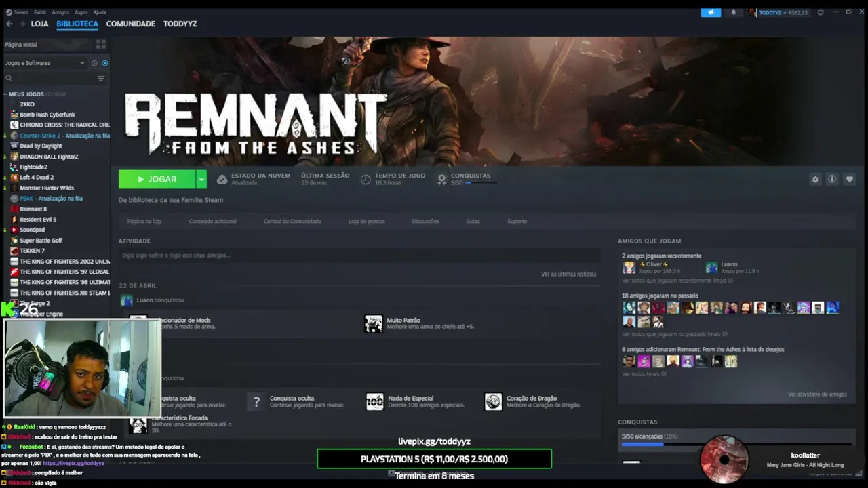Image resolution: width=868 pixels, height=488 pixels.
Task: Open the notifications bell
Action: pos(733,12)
